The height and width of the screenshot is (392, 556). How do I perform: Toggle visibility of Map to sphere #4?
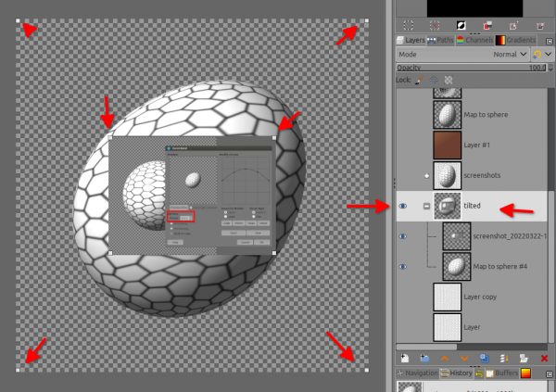tap(403, 267)
